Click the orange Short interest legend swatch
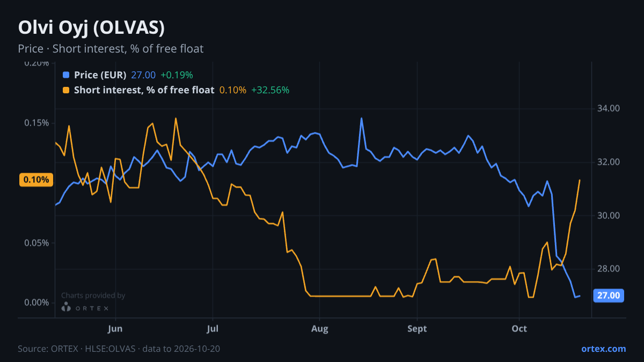This screenshot has height=362, width=644. point(66,90)
